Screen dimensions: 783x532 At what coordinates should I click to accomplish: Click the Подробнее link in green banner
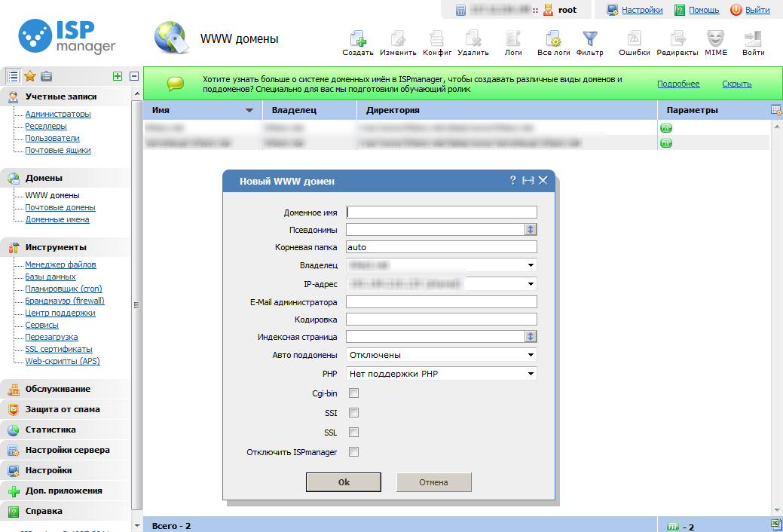click(678, 84)
